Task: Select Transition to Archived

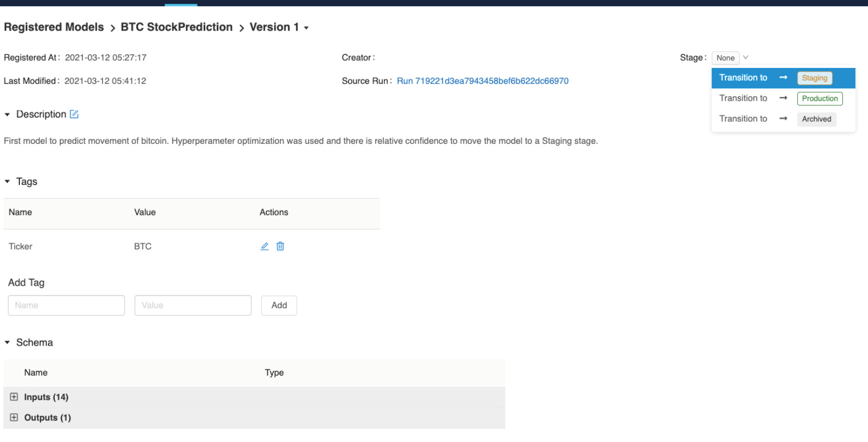Action: (x=783, y=119)
